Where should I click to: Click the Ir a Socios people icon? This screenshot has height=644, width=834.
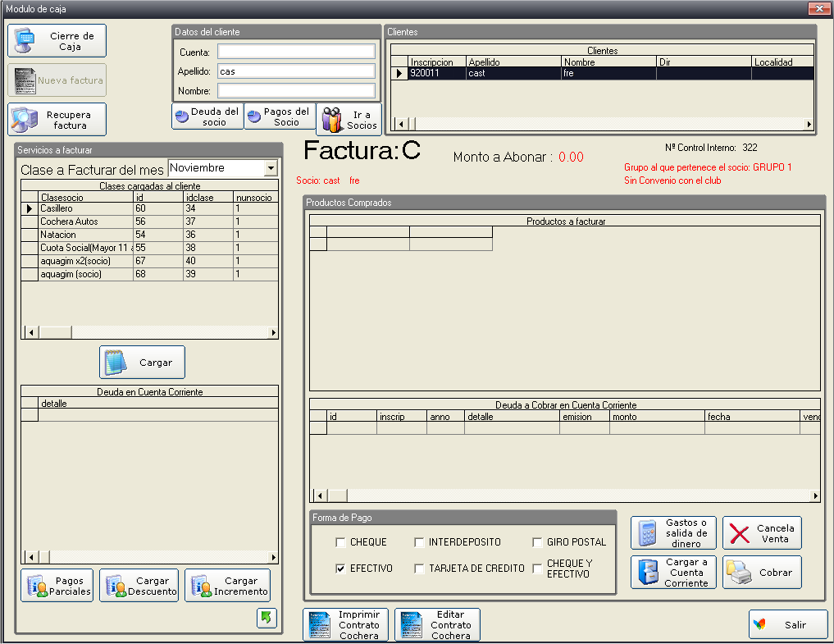coord(333,120)
